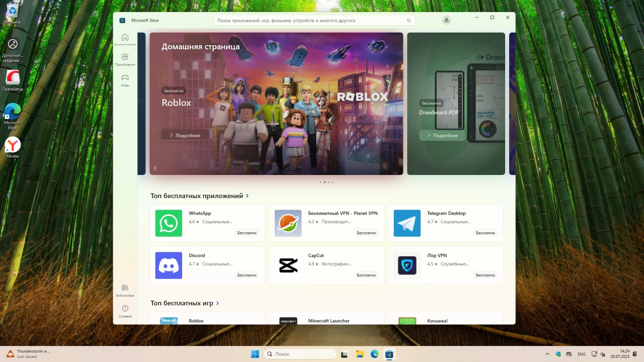Open network status tray icon
Screen dimensions: 644x362
[x=594, y=354]
